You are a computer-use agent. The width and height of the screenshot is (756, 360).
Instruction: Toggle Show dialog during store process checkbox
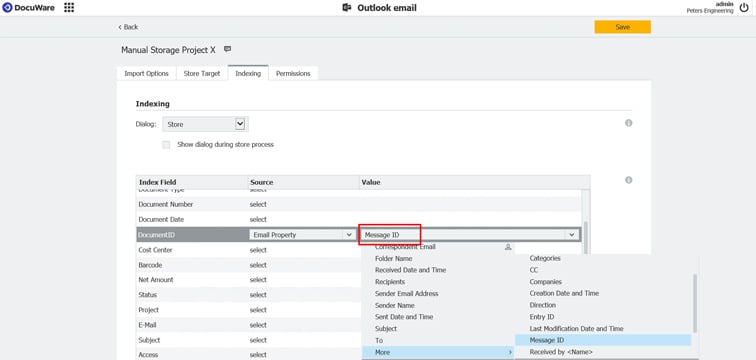(166, 145)
